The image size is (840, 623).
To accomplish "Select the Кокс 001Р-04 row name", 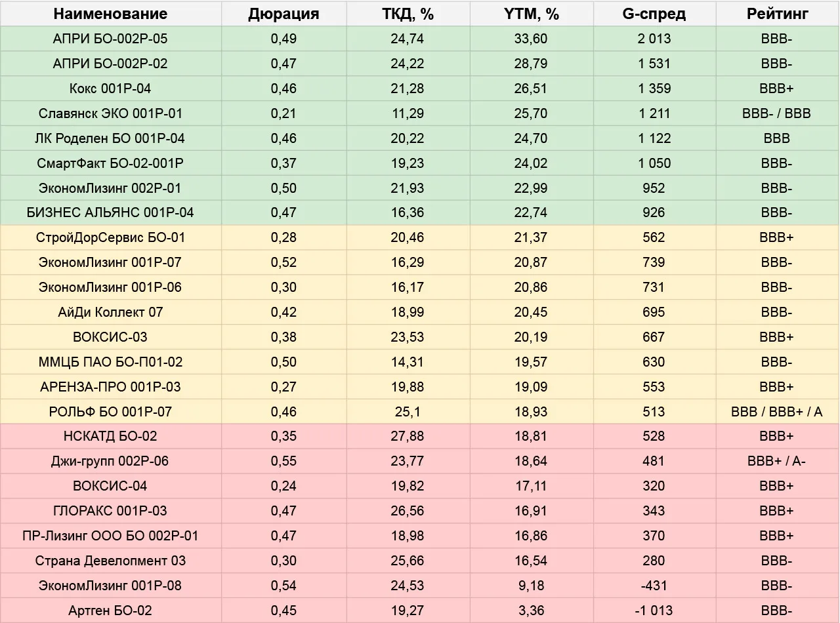I will [110, 89].
